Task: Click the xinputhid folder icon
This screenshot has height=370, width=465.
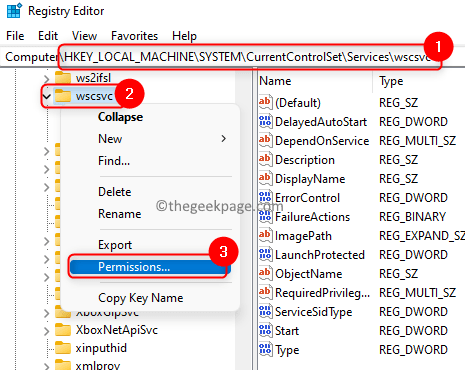Action: [63, 348]
